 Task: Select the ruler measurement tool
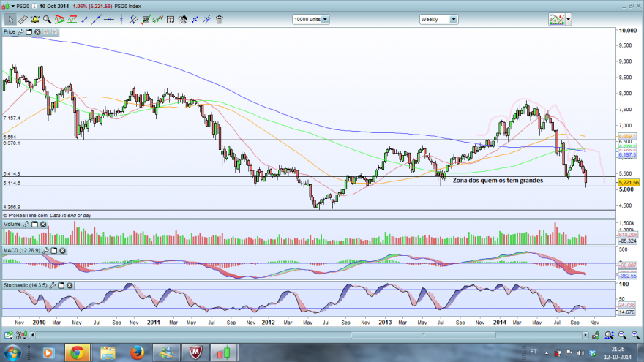(23, 19)
